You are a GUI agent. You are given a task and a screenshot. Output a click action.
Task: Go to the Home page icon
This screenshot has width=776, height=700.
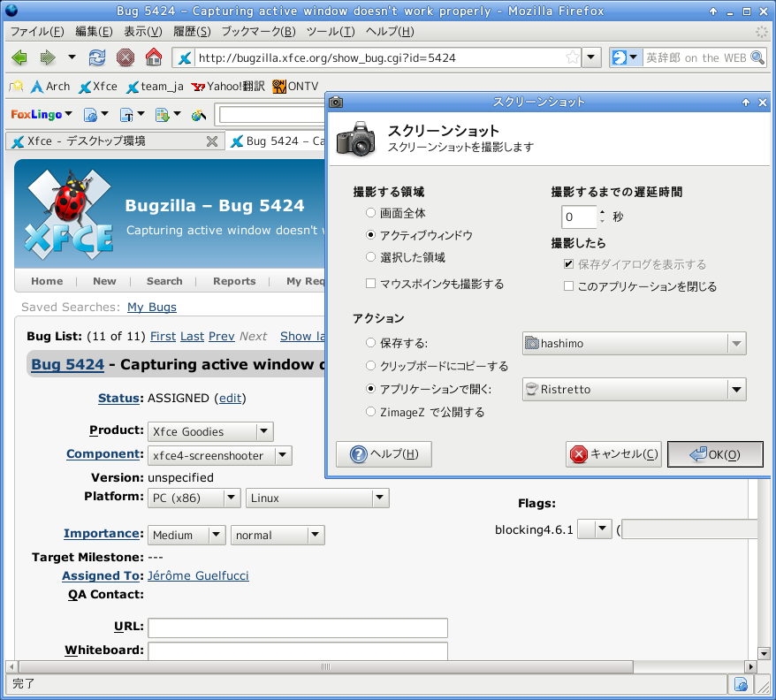(x=154, y=57)
